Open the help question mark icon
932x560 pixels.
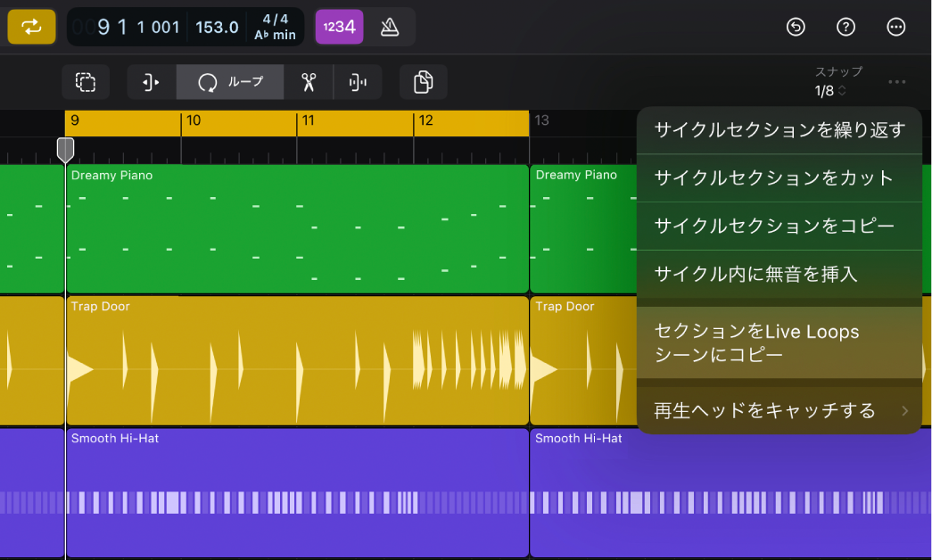tap(845, 27)
